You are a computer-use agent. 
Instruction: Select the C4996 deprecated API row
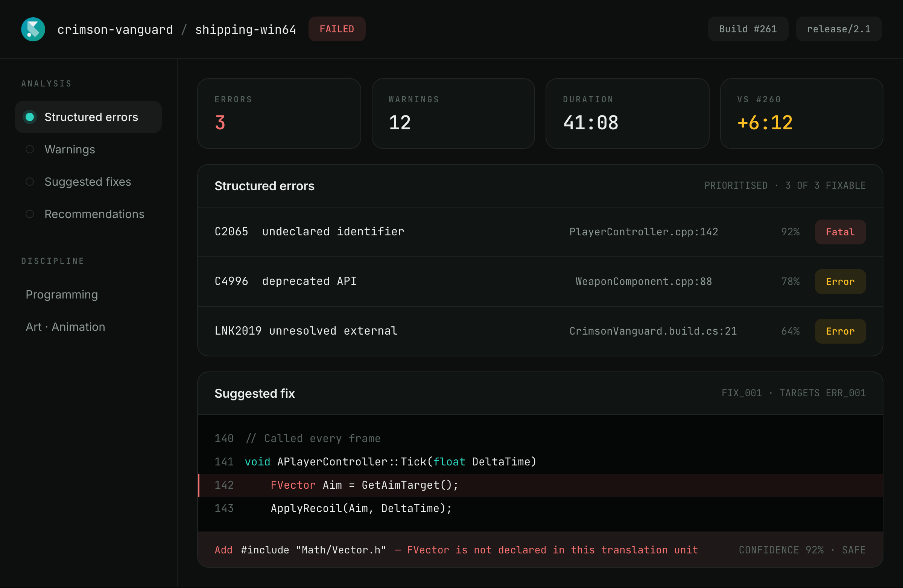click(540, 282)
